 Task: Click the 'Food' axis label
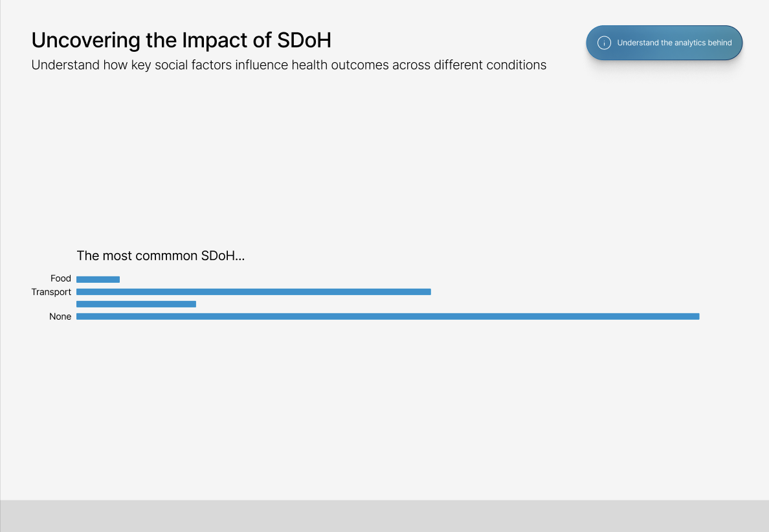[x=61, y=278]
